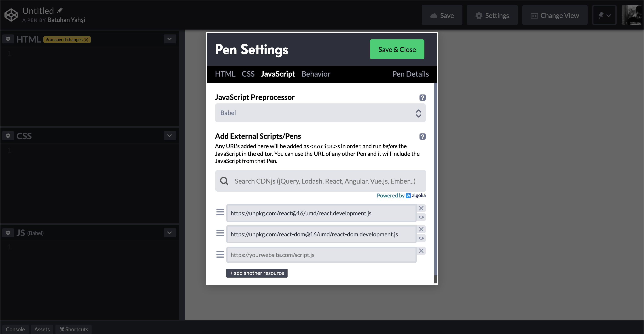The image size is (644, 334).
Task: View react.development.js source via eye icon
Action: click(x=421, y=217)
